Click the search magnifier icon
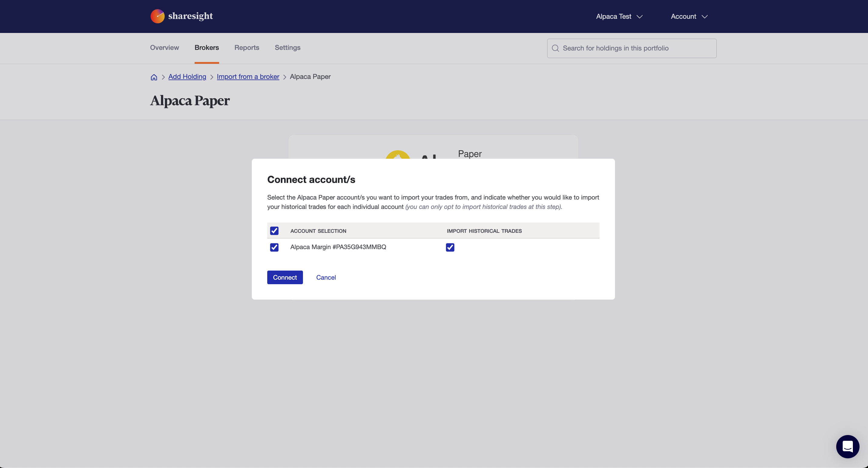Screen dimensions: 868x468 pos(555,48)
